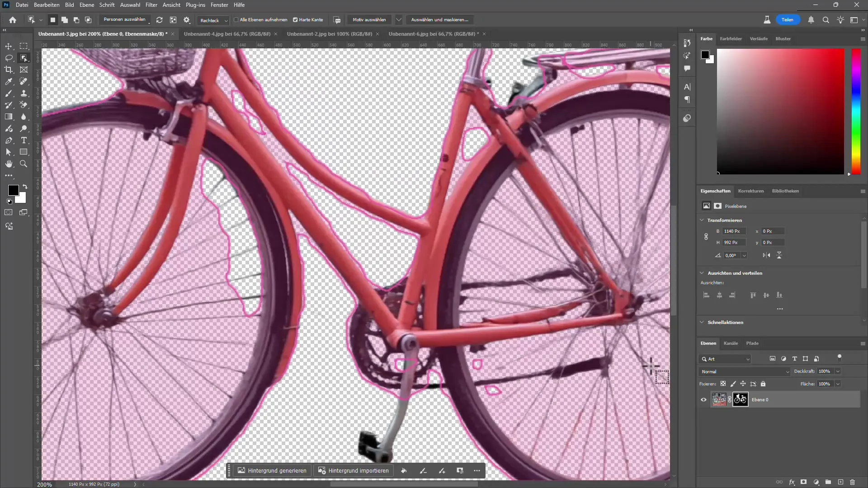Swap foreground and background colors

point(25,186)
